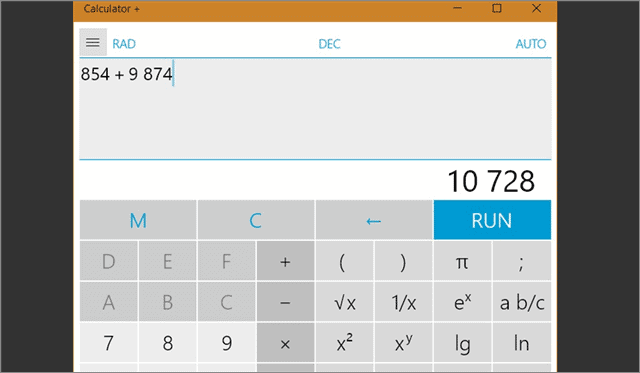Apply the lg logarithm function

click(462, 343)
